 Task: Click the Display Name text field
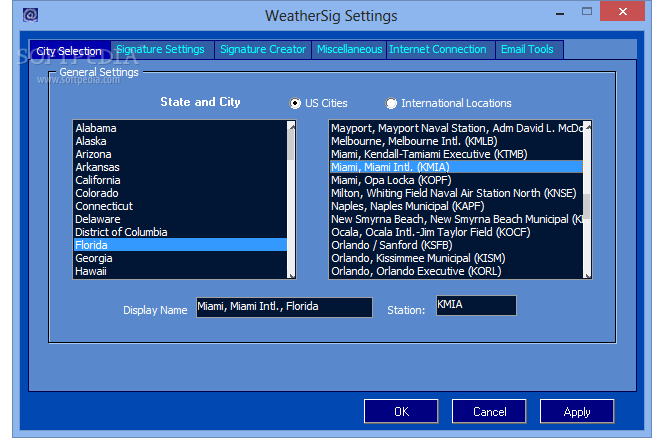[284, 307]
